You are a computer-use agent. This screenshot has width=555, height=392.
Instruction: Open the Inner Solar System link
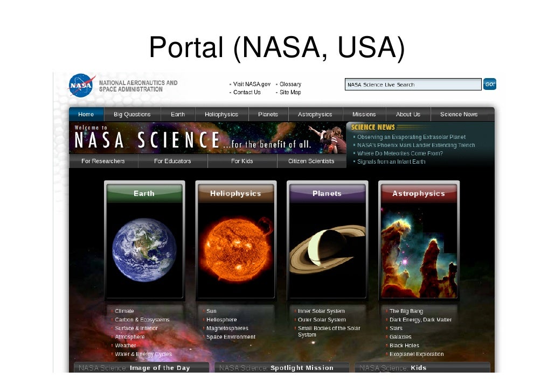tap(321, 311)
